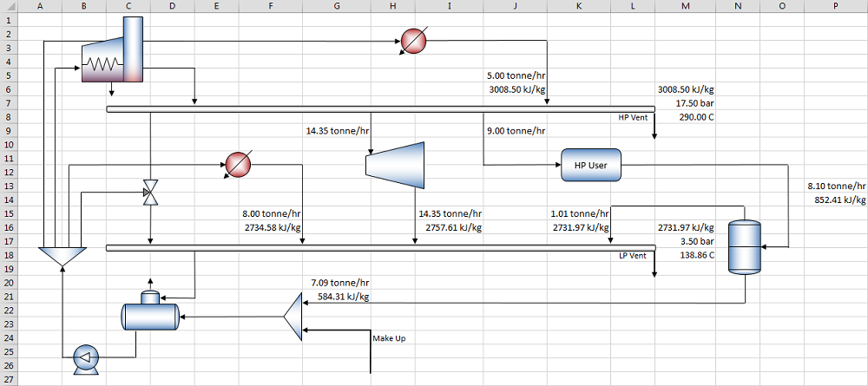Click the 2734.58 kJ/kg value

pyautogui.click(x=273, y=227)
